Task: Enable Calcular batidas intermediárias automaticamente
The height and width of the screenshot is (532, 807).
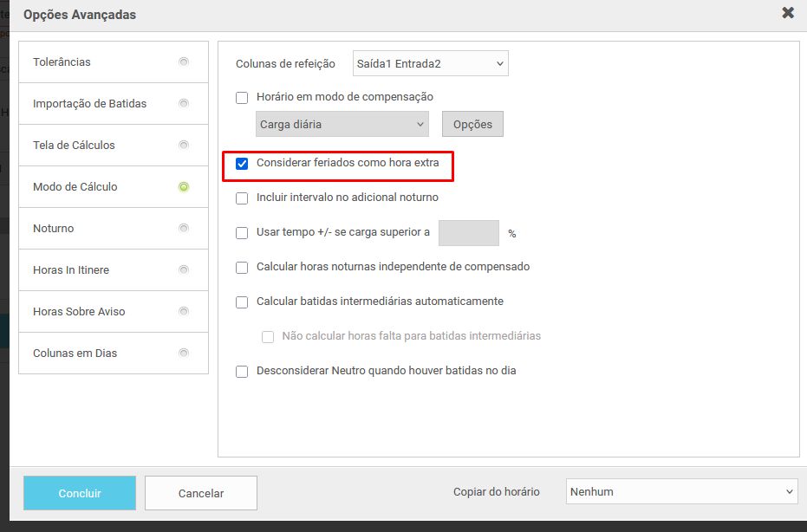Action: [x=242, y=302]
